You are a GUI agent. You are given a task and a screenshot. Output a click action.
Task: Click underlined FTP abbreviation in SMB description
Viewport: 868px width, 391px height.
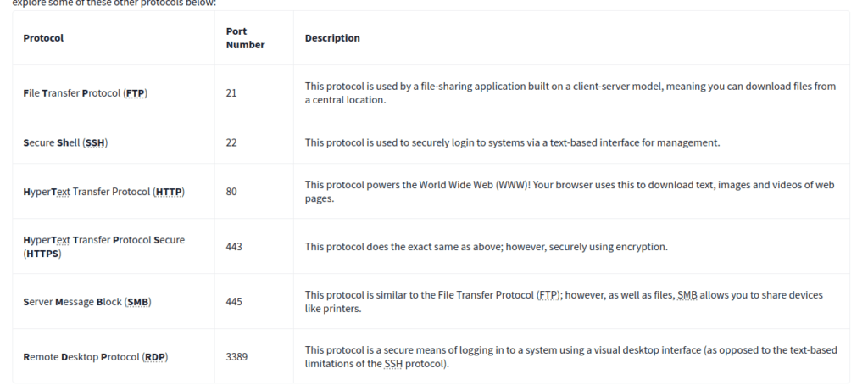(x=548, y=295)
